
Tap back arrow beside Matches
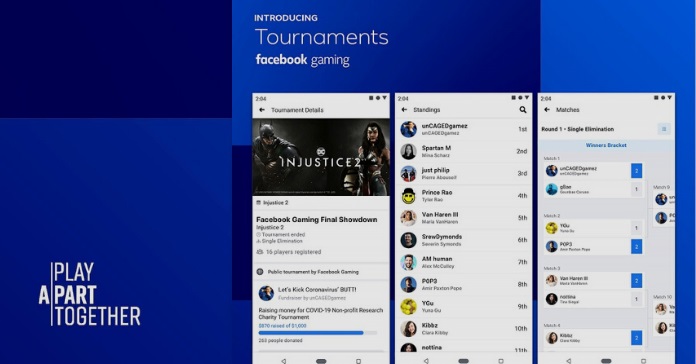coord(547,109)
